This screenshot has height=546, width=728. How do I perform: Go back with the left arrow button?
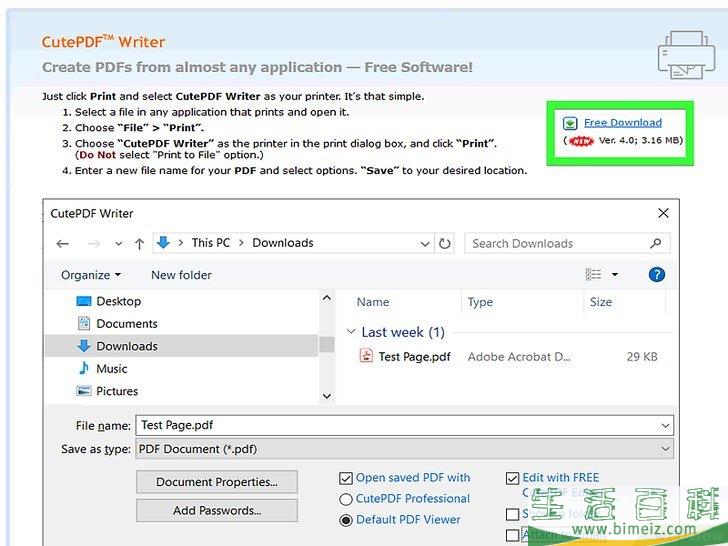tap(62, 243)
